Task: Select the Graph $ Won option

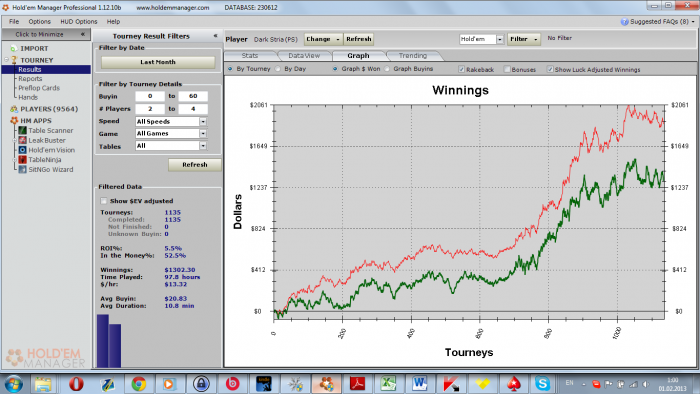Action: click(x=335, y=69)
